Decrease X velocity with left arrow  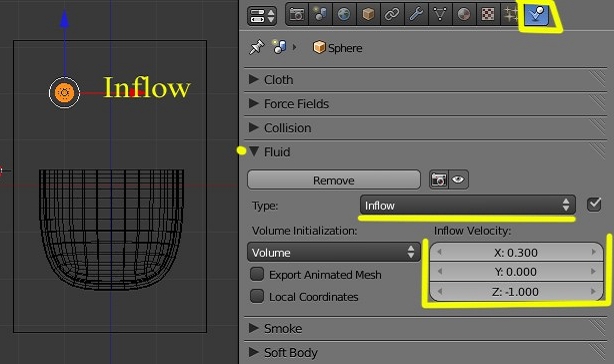pos(439,252)
